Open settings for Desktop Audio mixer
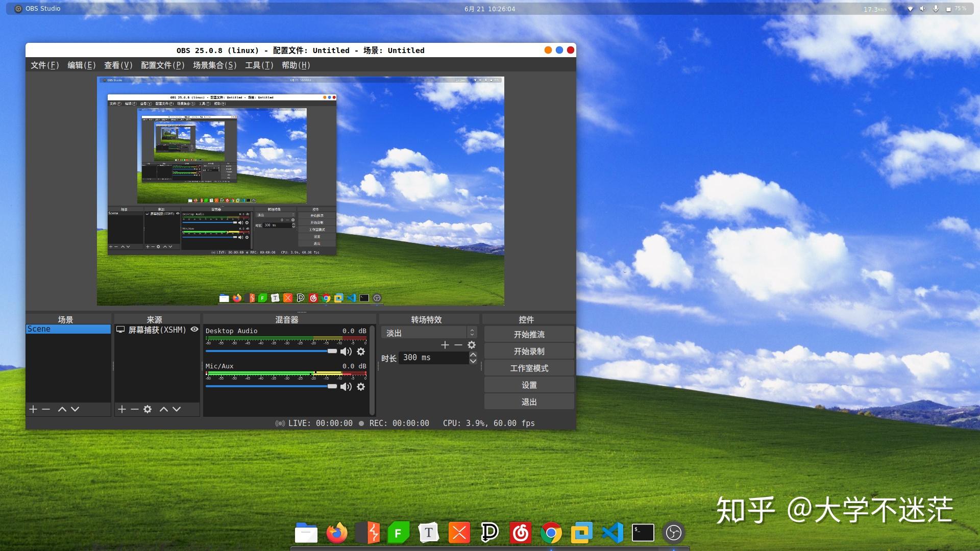980x551 pixels. coord(361,351)
